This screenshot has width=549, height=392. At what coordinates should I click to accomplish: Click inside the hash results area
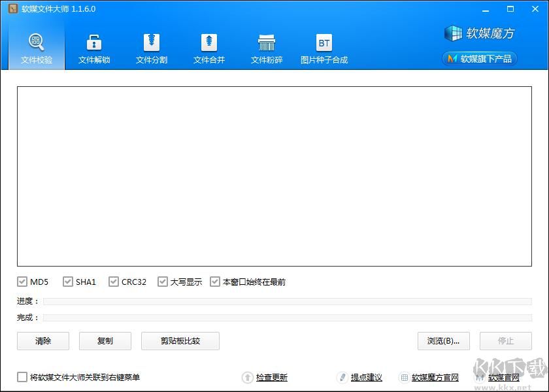[274, 176]
